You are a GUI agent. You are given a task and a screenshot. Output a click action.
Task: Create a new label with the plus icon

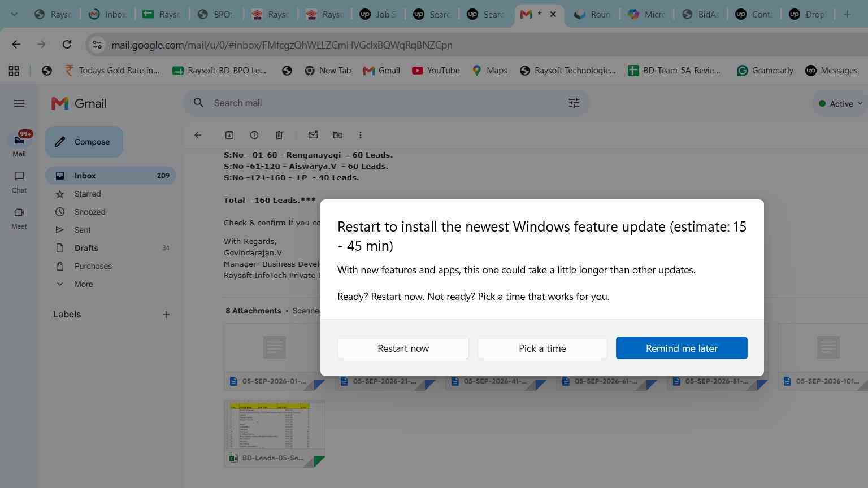tap(166, 315)
